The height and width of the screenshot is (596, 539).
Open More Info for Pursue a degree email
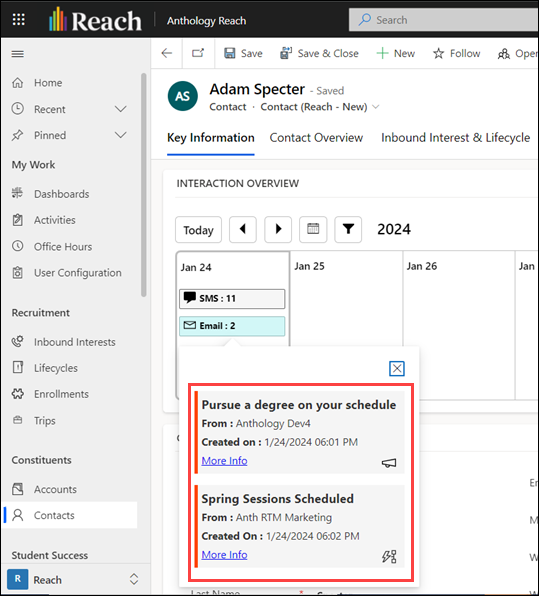224,461
